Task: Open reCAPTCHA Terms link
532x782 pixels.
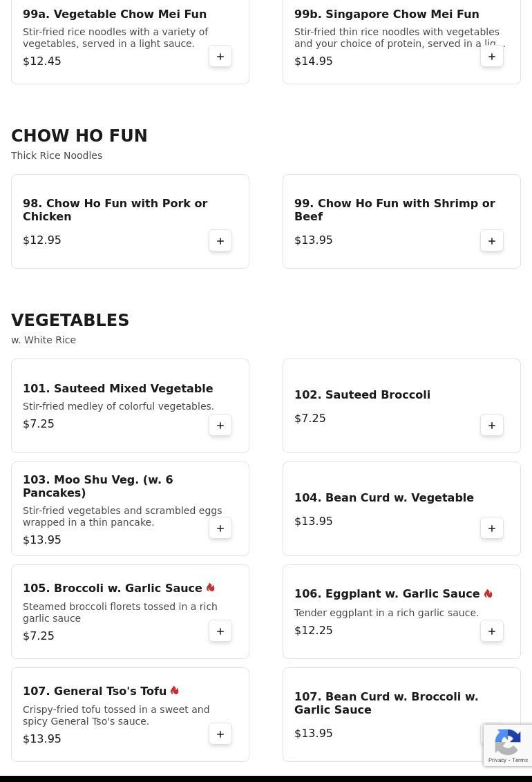Action: (x=520, y=760)
